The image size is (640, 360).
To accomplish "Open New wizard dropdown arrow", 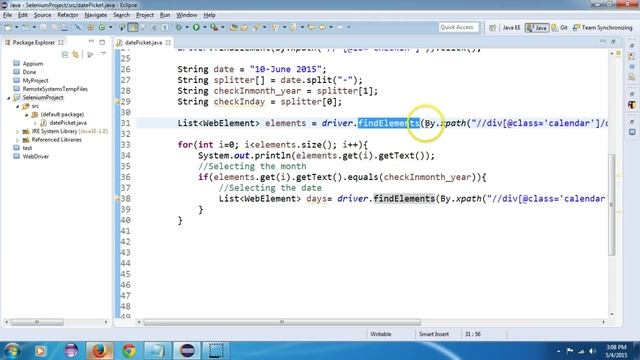I will click(16, 27).
